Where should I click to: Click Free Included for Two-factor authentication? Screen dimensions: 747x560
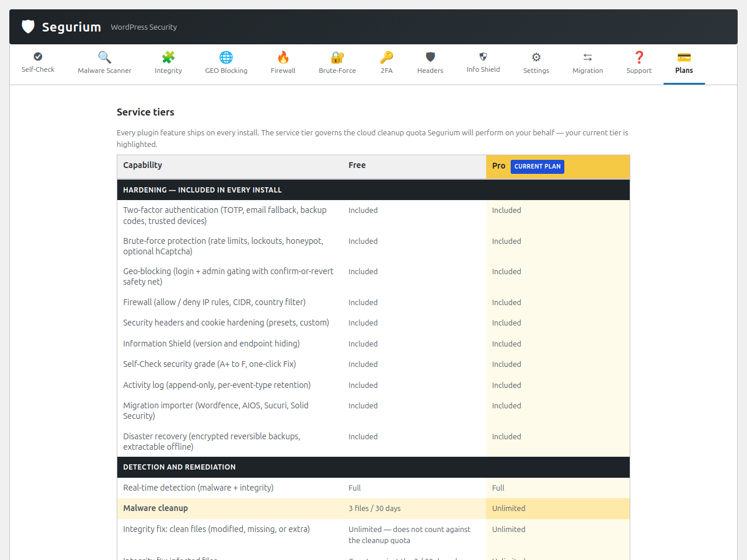pyautogui.click(x=363, y=211)
